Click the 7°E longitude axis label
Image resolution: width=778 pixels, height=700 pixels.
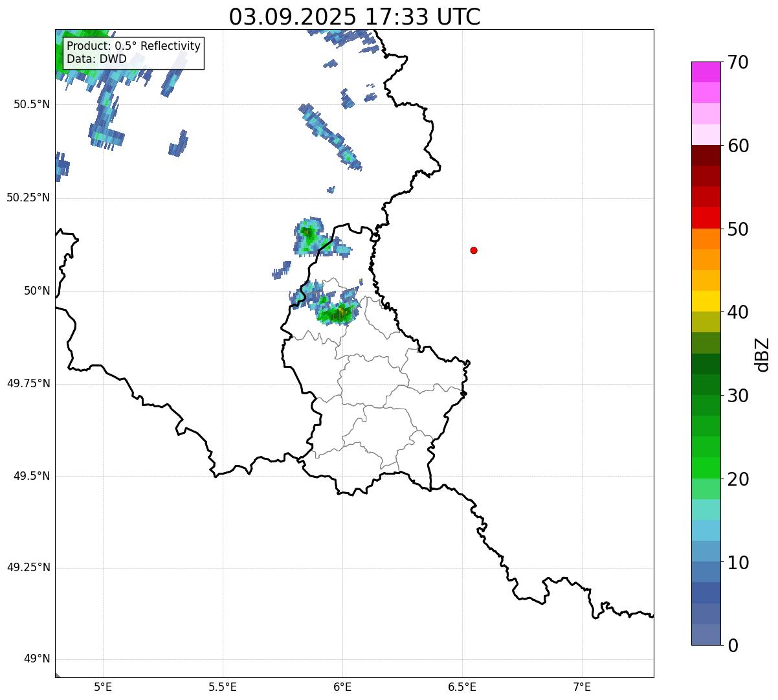pyautogui.click(x=583, y=687)
